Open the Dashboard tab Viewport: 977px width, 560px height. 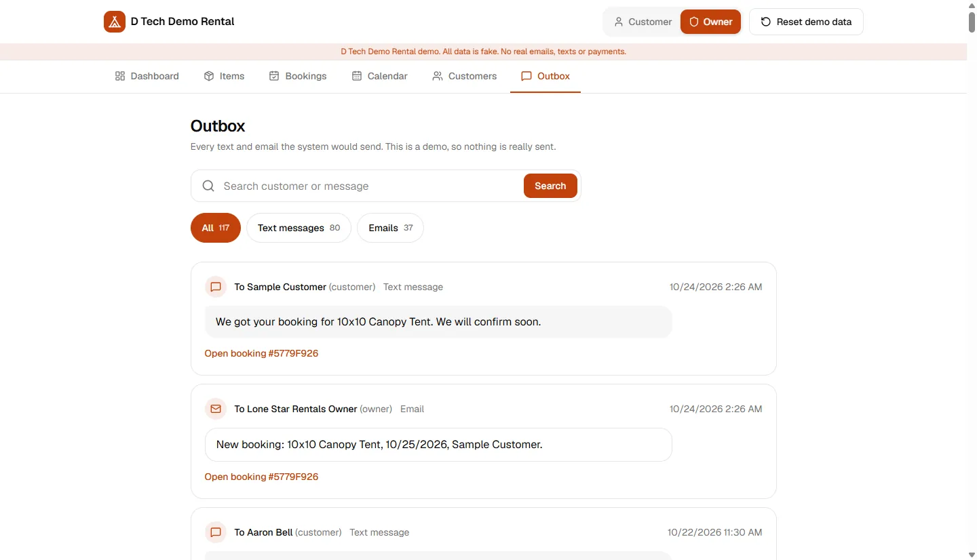coord(147,76)
